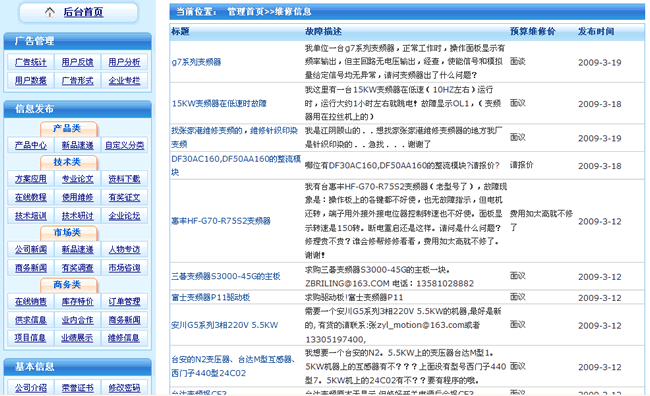650x396 pixels.
Task: Open 人物专访 link
Action: point(124,249)
